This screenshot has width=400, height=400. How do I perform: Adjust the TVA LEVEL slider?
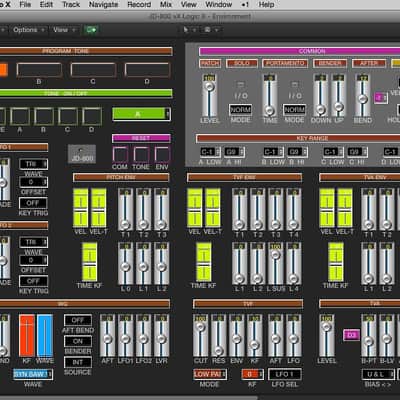pos(327,335)
